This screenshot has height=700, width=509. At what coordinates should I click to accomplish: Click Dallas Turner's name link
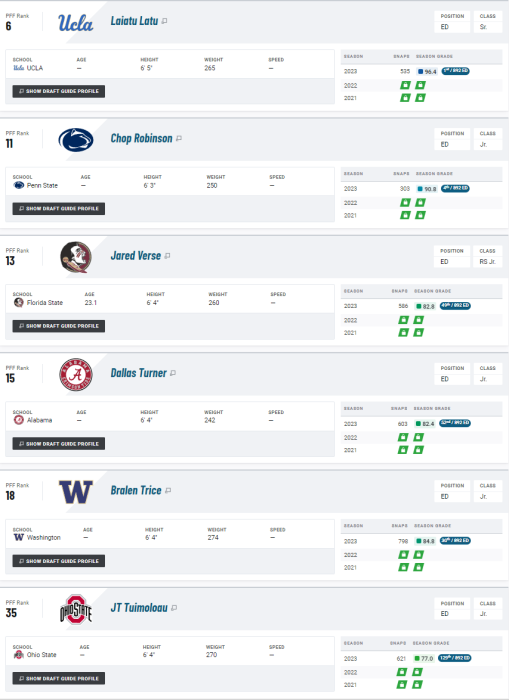click(138, 373)
